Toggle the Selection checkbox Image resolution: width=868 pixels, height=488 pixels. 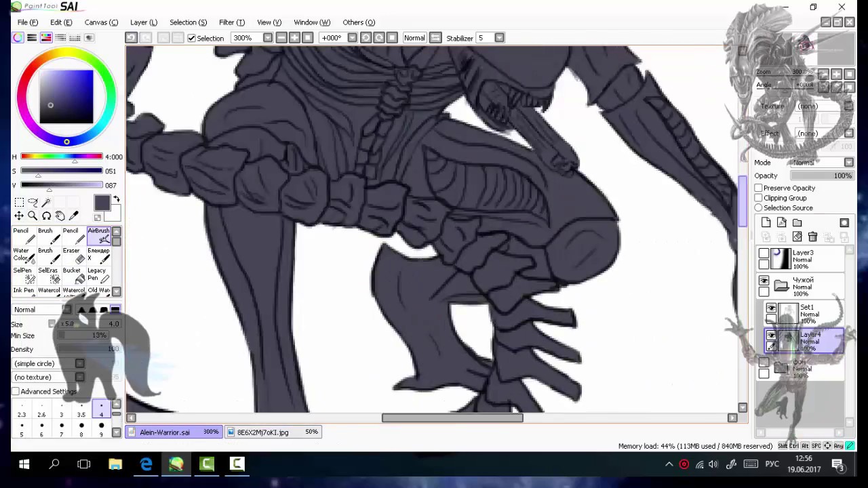pos(192,38)
